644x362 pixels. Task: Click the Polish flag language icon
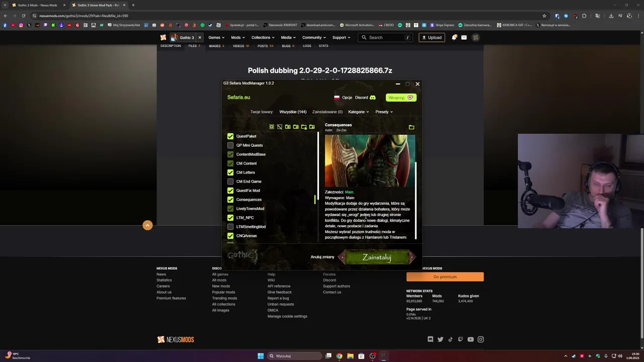coord(337,98)
